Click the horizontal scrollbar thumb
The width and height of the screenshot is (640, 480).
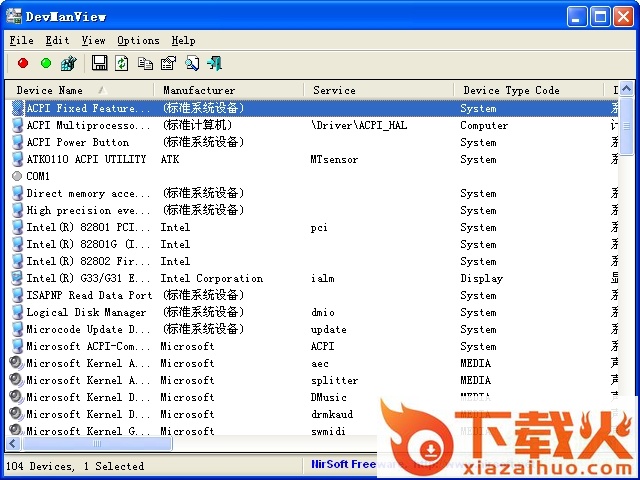tap(97, 443)
